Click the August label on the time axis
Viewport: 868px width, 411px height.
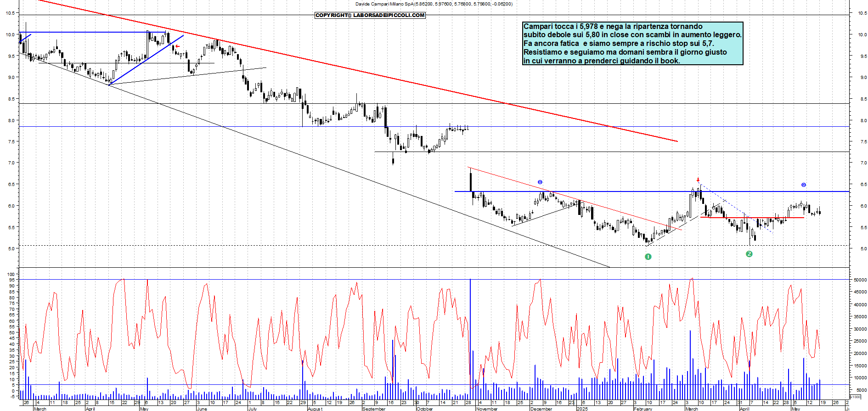pos(315,409)
